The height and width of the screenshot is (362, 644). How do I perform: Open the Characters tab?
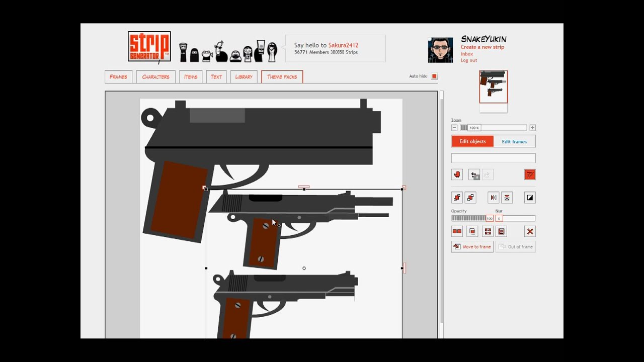[x=155, y=77]
